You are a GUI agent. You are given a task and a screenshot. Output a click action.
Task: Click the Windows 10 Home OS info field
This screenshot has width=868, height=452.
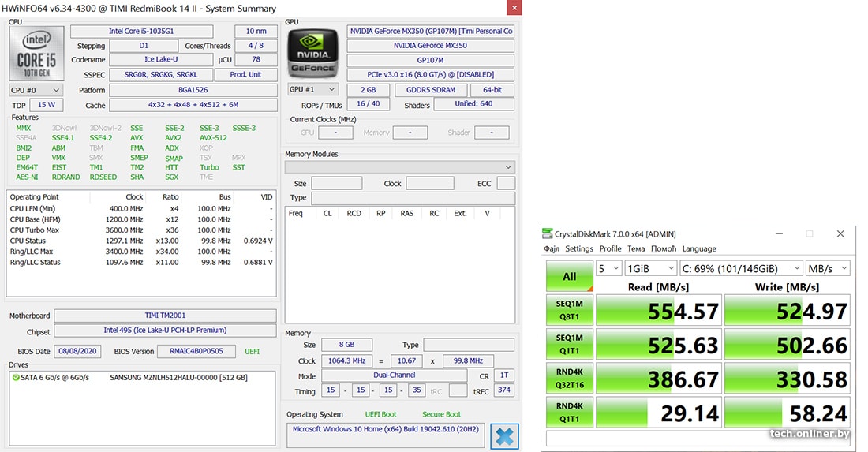pos(386,435)
